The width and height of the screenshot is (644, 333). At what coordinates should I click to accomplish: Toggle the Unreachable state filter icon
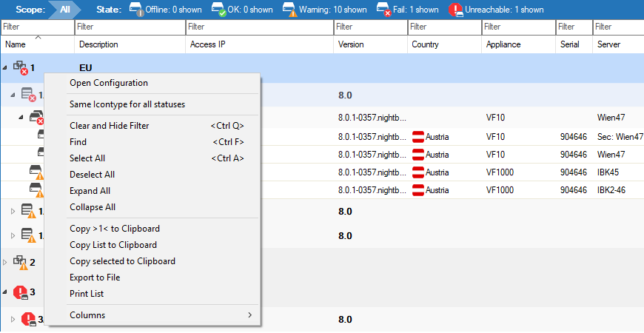pos(456,9)
